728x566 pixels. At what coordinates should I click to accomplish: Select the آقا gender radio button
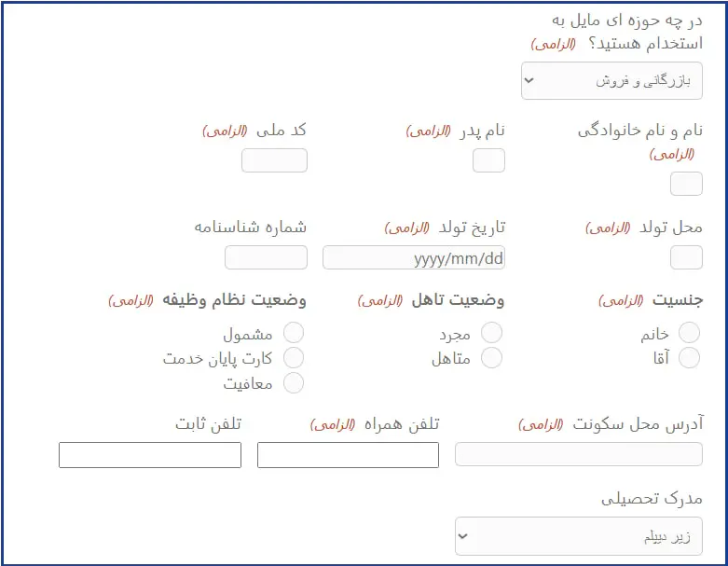point(690,358)
